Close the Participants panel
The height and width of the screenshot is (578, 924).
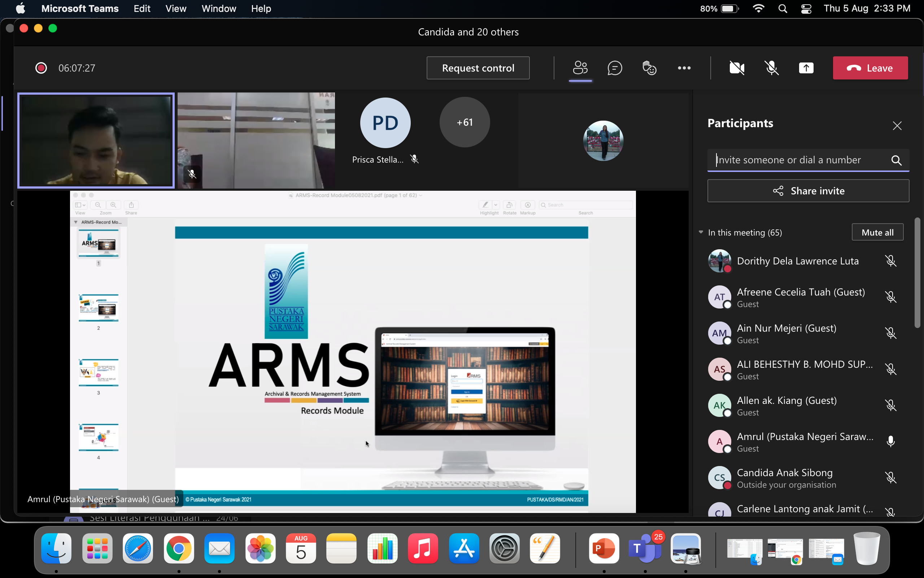coord(897,125)
